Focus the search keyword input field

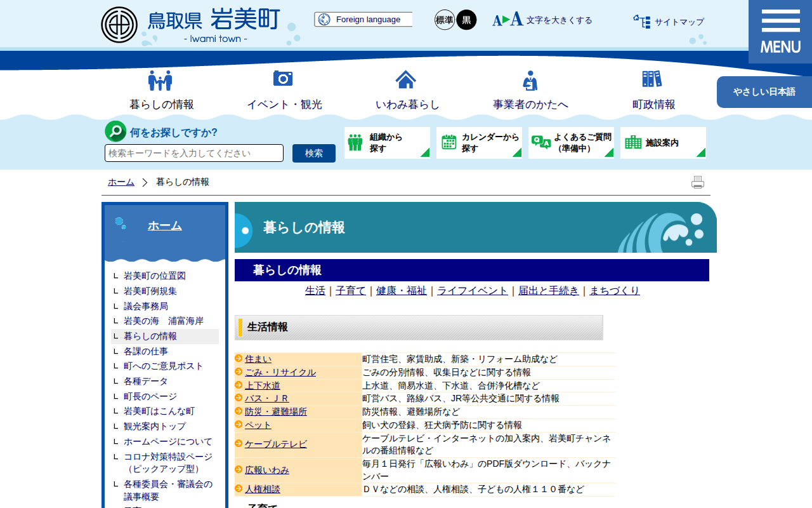point(194,153)
